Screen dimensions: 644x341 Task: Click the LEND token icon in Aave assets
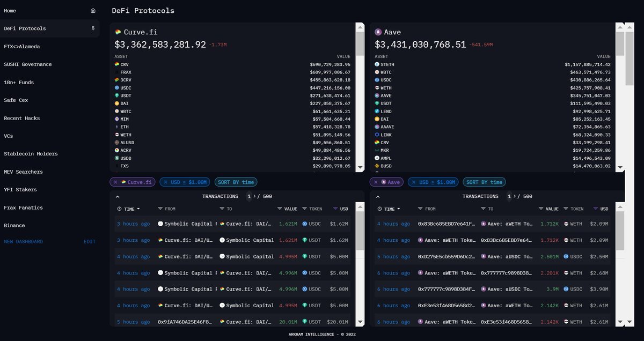(x=377, y=111)
